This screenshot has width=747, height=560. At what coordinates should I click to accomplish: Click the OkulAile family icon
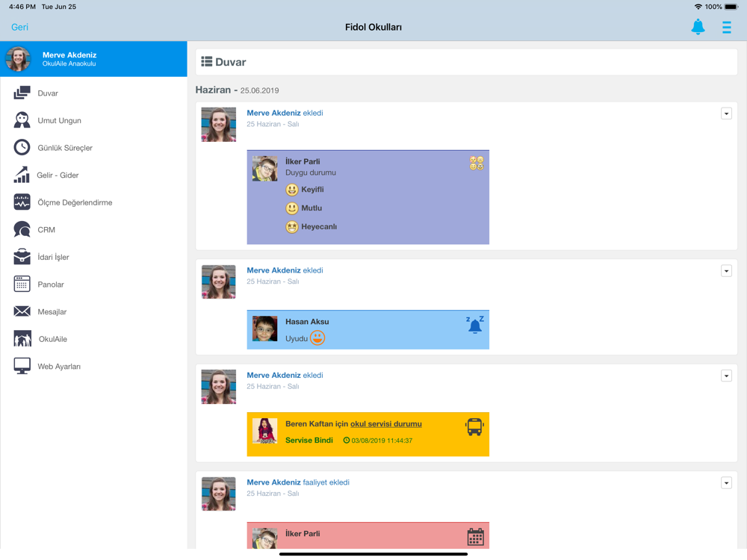tap(22, 338)
